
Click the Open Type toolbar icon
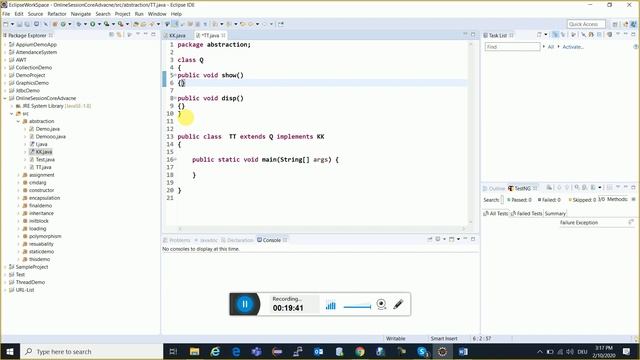(x=136, y=24)
